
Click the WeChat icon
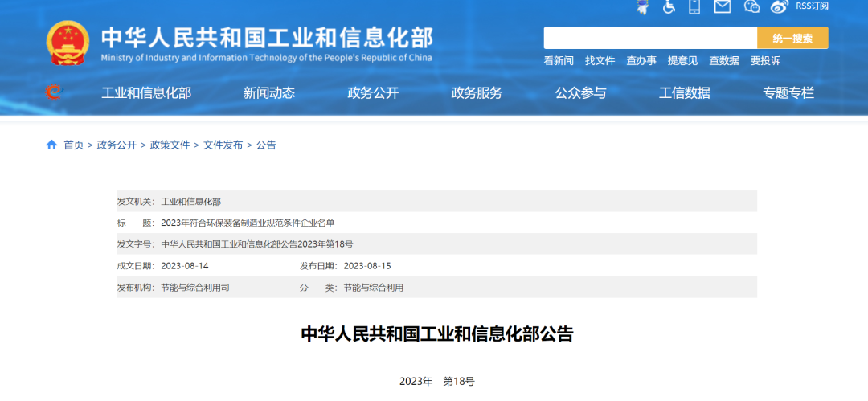pyautogui.click(x=751, y=6)
